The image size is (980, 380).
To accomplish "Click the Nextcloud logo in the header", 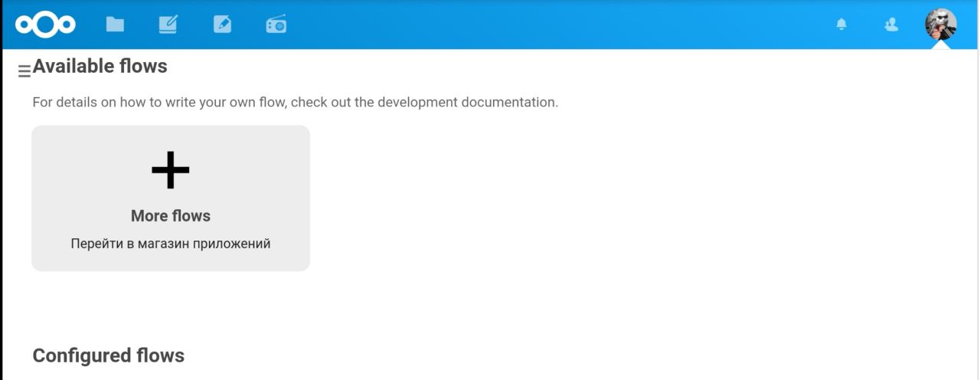I will pos(45,25).
